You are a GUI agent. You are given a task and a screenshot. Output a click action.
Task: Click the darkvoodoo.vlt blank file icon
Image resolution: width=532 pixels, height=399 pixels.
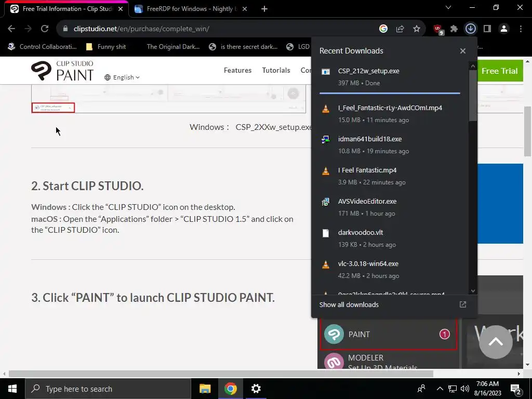point(326,233)
